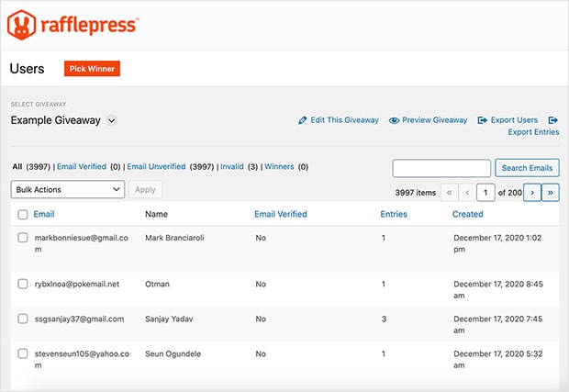Image resolution: width=569 pixels, height=392 pixels.
Task: Click the Users page heading
Action: coord(27,69)
